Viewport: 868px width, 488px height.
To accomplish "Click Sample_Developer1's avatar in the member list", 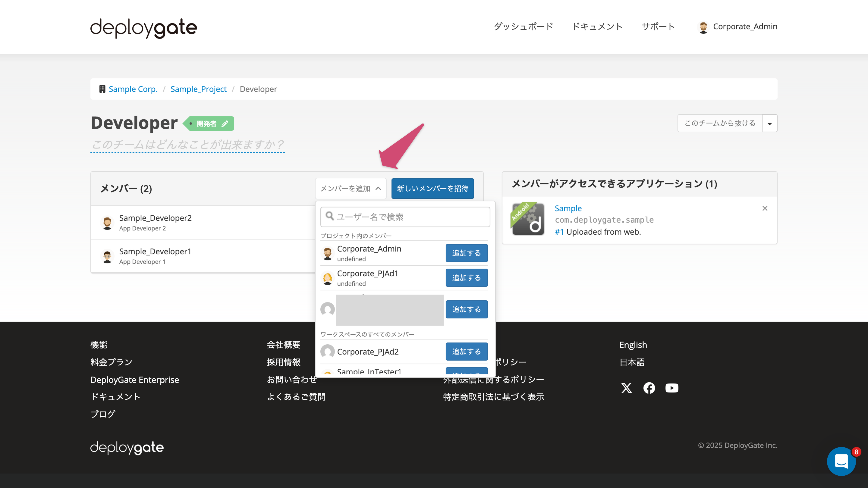I will click(107, 256).
